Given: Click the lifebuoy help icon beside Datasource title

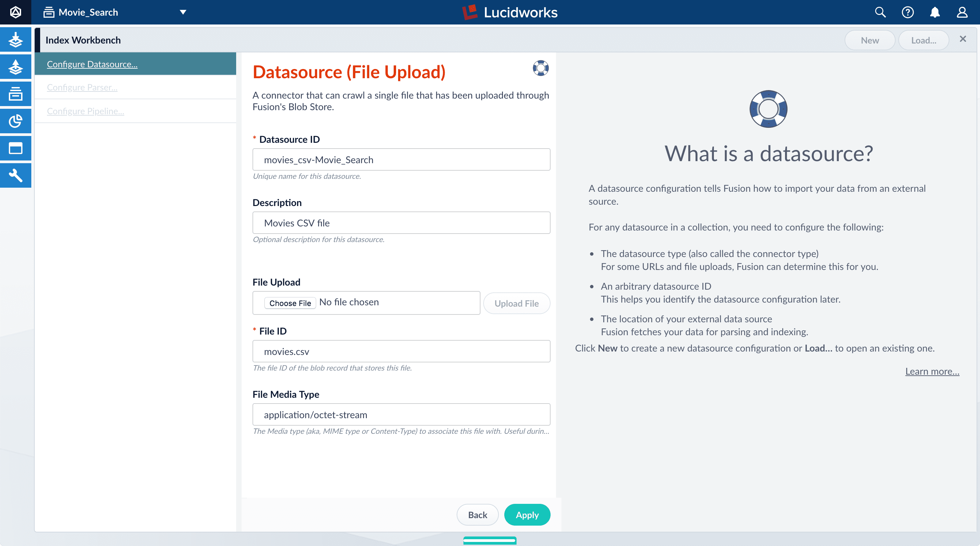Looking at the screenshot, I should click(x=540, y=68).
